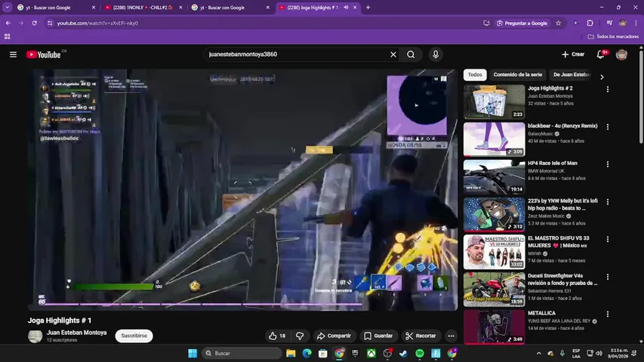Dislike the video with thumbs down
Viewport: 644px width, 362px height.
[300, 336]
